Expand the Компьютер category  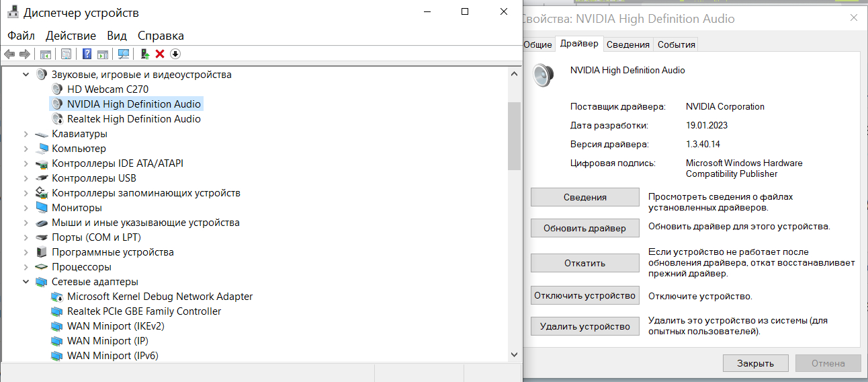pyautogui.click(x=26, y=149)
